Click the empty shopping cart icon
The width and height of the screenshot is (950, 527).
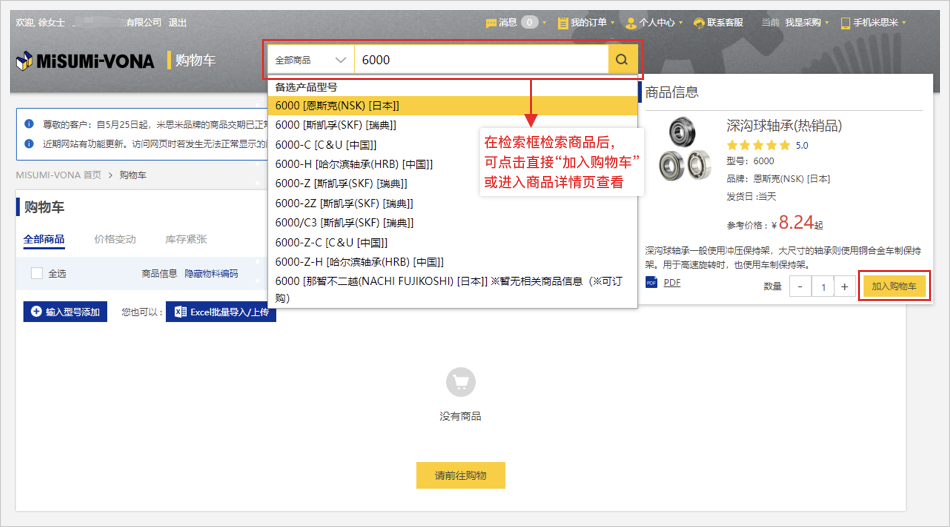[460, 381]
